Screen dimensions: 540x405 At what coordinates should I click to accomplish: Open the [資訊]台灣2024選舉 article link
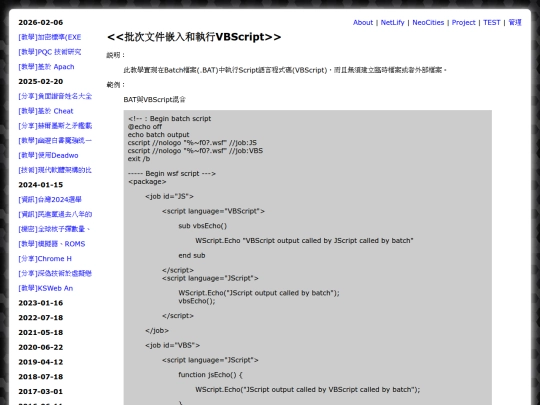[50, 200]
